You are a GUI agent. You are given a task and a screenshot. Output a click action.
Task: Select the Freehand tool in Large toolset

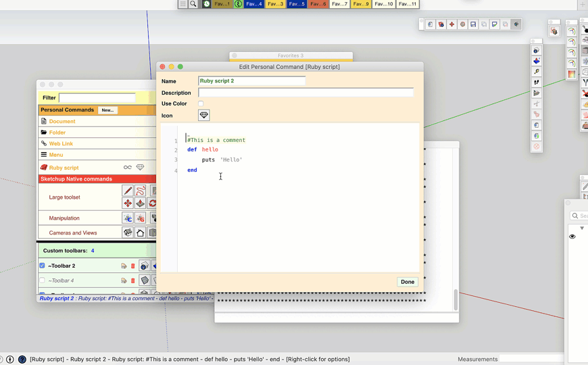141,191
